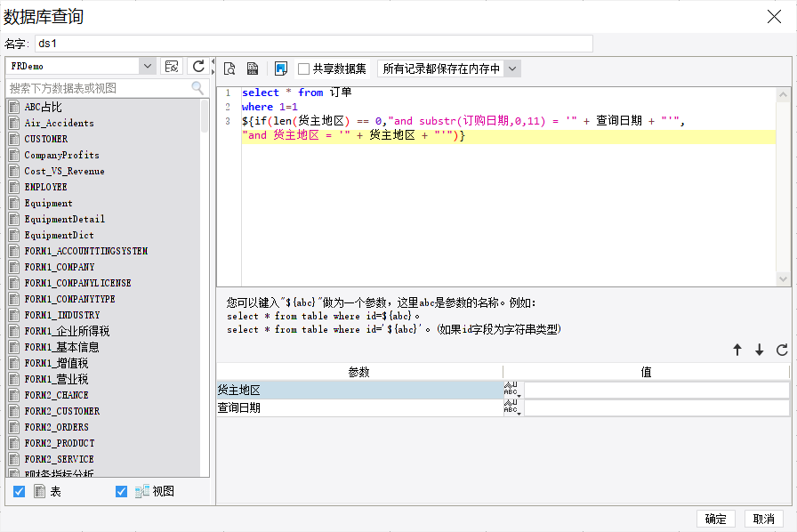Click the save template icon in toolbar
Screen dimensions: 797x532
click(253, 69)
